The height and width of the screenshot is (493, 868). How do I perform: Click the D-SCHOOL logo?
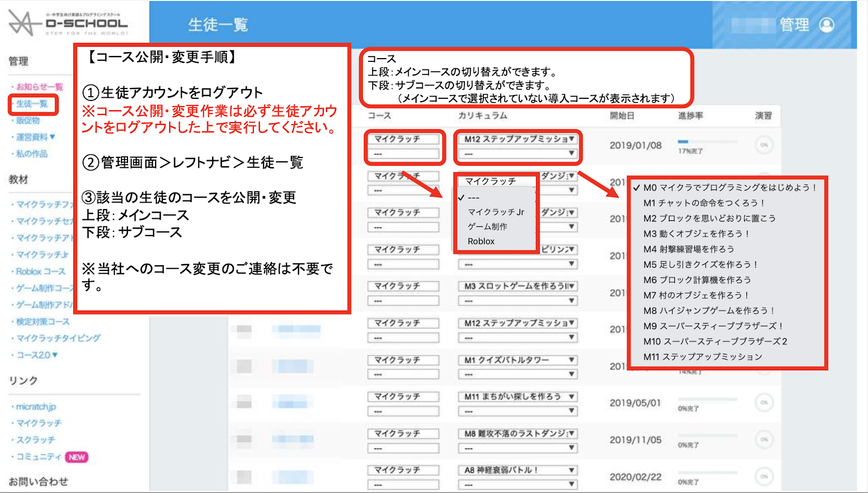pyautogui.click(x=68, y=23)
